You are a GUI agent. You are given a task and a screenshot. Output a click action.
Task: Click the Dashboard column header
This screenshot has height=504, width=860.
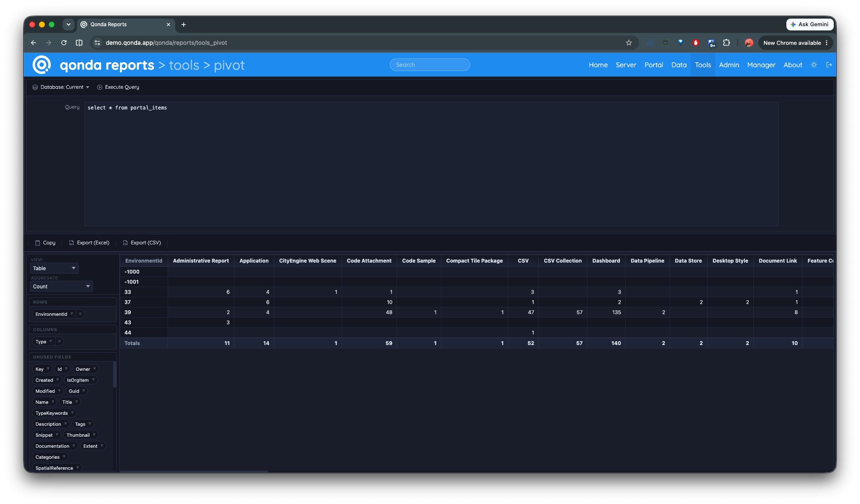point(606,261)
